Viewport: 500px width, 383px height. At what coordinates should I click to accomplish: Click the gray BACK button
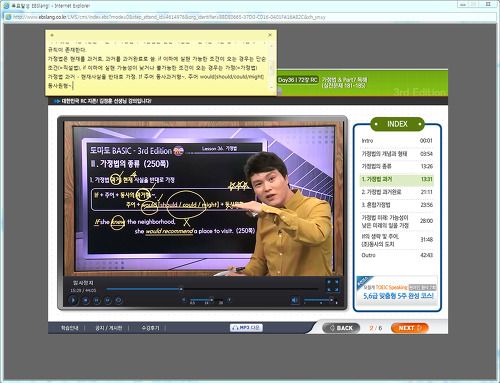pos(341,328)
